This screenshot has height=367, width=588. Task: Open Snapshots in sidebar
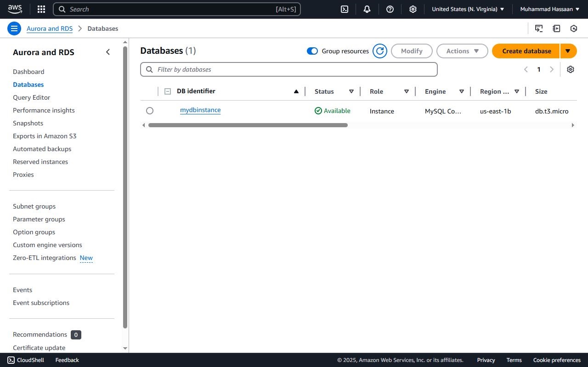(x=28, y=123)
